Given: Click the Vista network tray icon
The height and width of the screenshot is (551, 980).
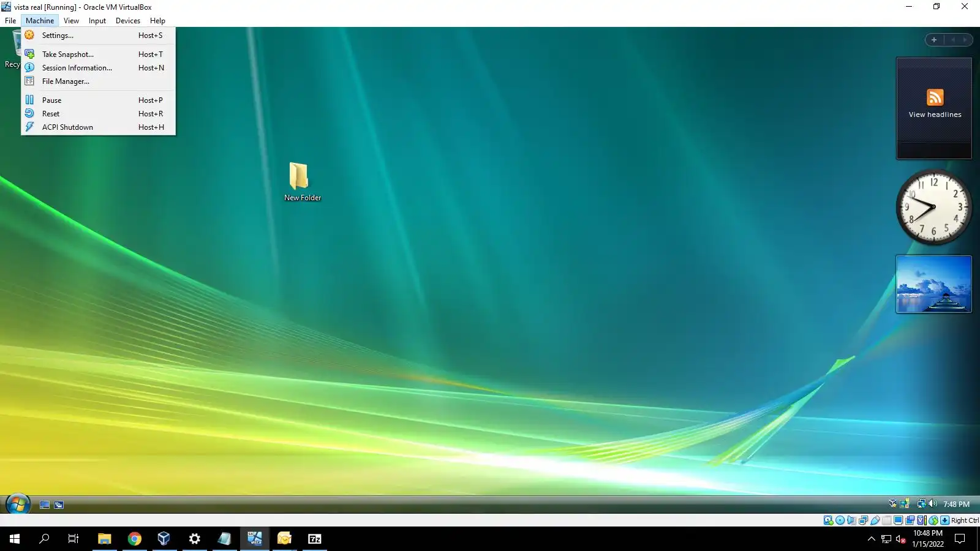Looking at the screenshot, I should click(921, 504).
